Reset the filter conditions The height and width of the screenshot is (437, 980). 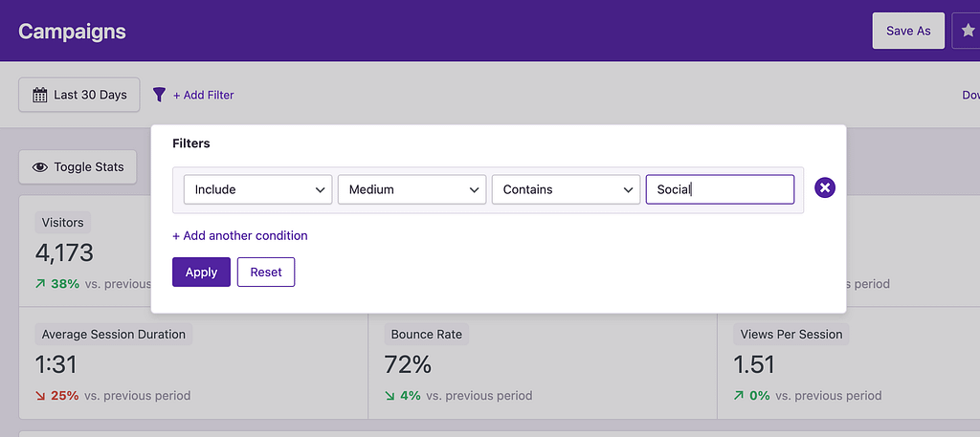coord(266,272)
